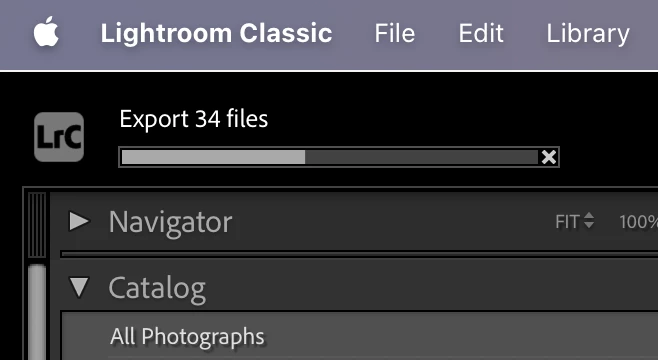This screenshot has width=658, height=360.
Task: Open the Library menu
Action: pos(588,34)
